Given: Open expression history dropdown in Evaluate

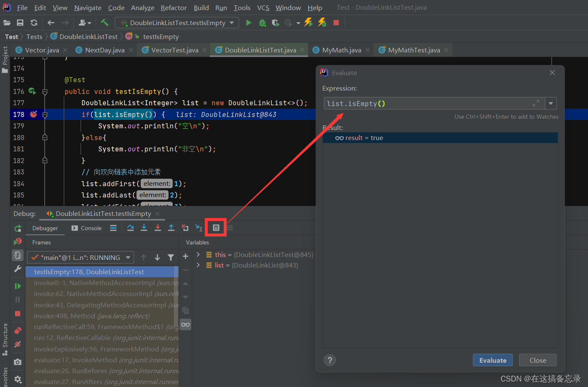Looking at the screenshot, I should pos(551,103).
